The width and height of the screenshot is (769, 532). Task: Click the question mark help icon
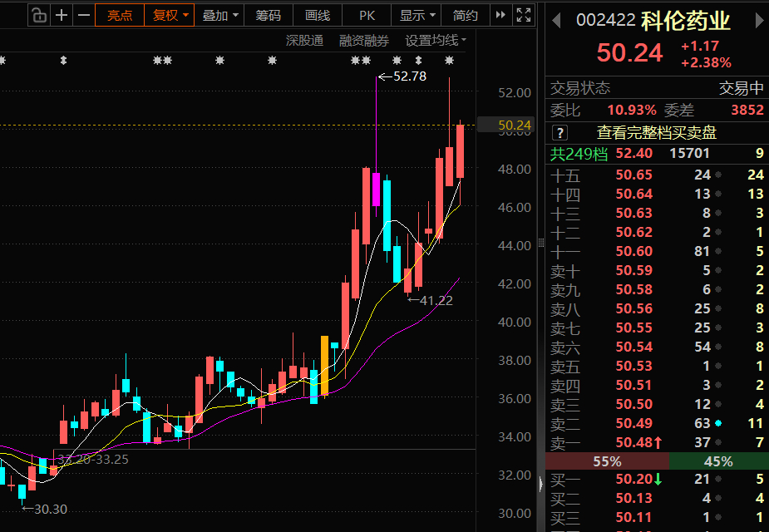click(559, 133)
